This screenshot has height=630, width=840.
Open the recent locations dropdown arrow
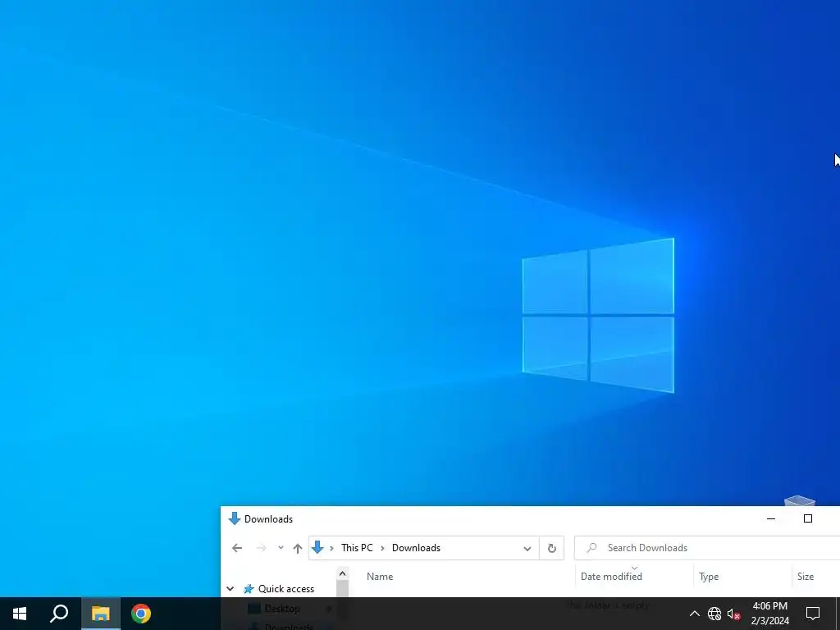point(281,548)
